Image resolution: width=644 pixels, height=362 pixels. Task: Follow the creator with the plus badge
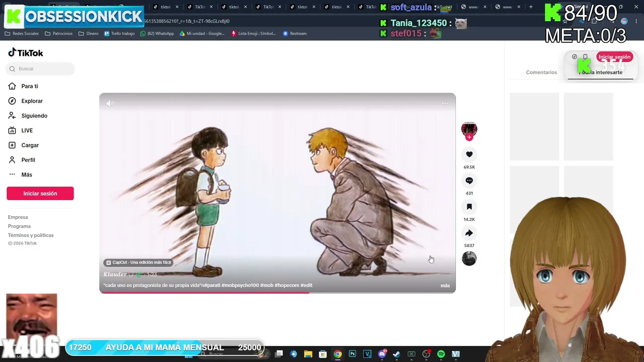[469, 137]
